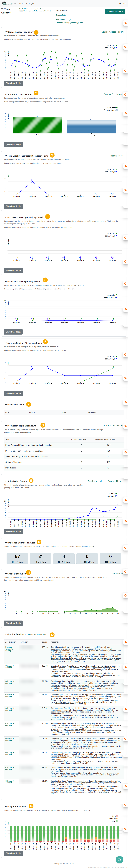
Task: Toggle the Ungraded legend in Submission Counts
Action: (x=112, y=496)
